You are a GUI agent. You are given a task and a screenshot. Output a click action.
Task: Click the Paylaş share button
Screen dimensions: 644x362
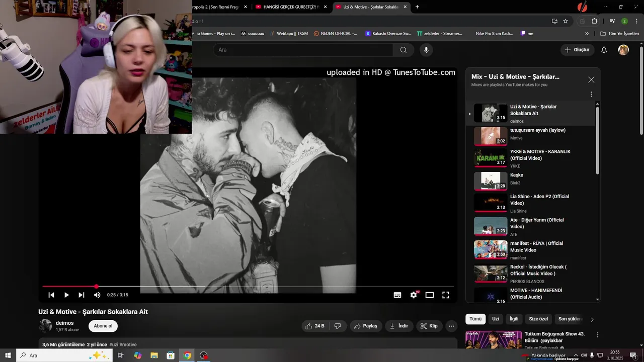(366, 326)
